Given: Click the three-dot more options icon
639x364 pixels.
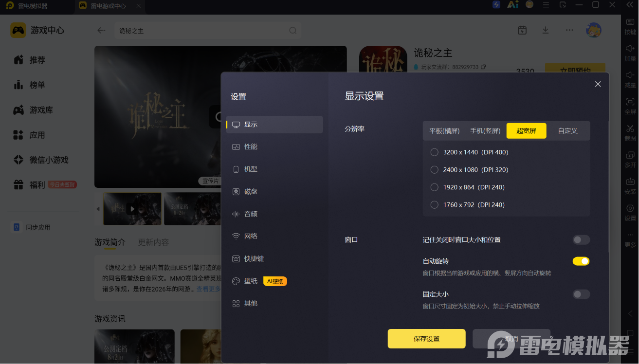Looking at the screenshot, I should [569, 30].
